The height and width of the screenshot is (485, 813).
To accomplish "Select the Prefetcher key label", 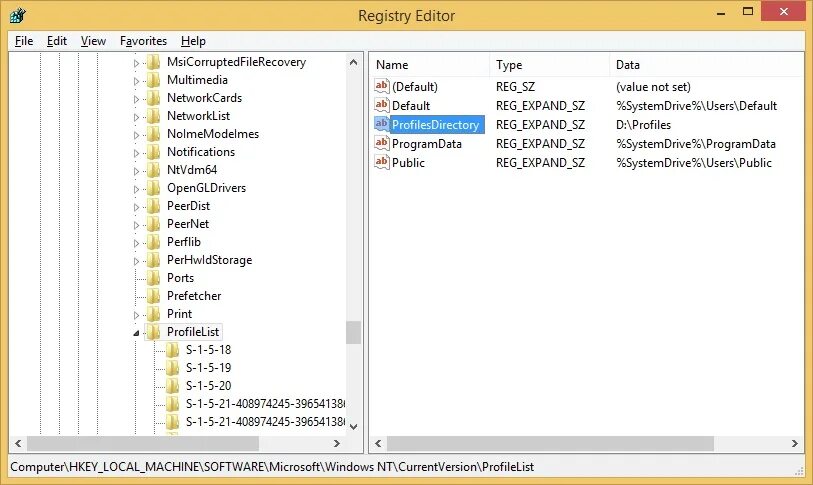I will coord(194,296).
